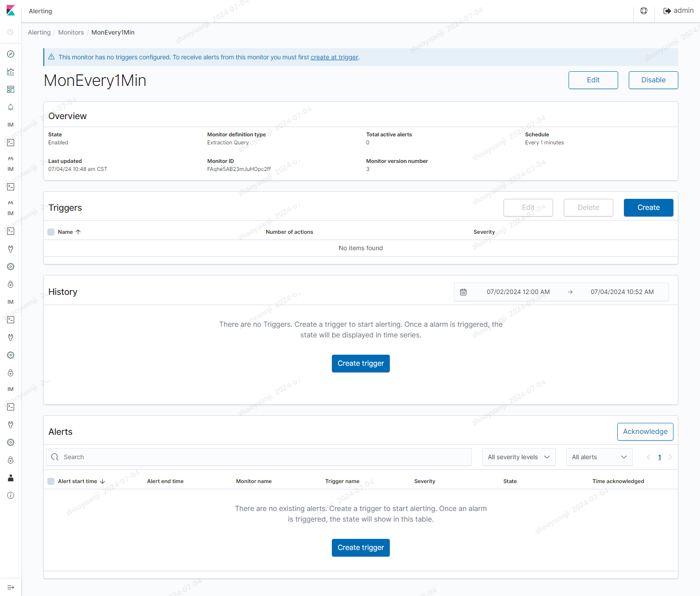700x596 pixels.
Task: Click the admin username
Action: tap(684, 11)
